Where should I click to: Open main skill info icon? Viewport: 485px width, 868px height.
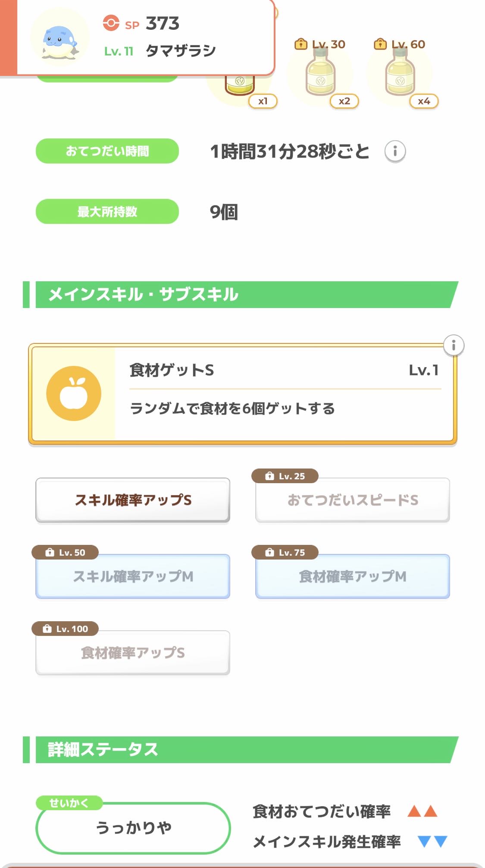[x=454, y=346]
